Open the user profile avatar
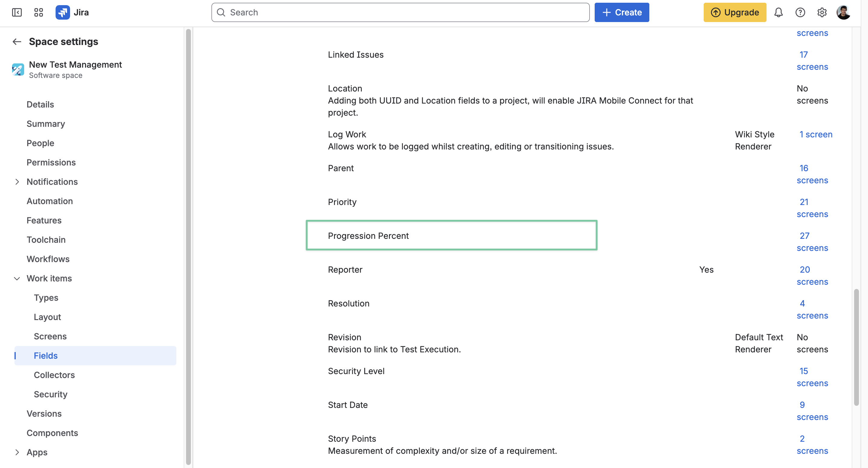Image resolution: width=868 pixels, height=468 pixels. click(x=844, y=12)
